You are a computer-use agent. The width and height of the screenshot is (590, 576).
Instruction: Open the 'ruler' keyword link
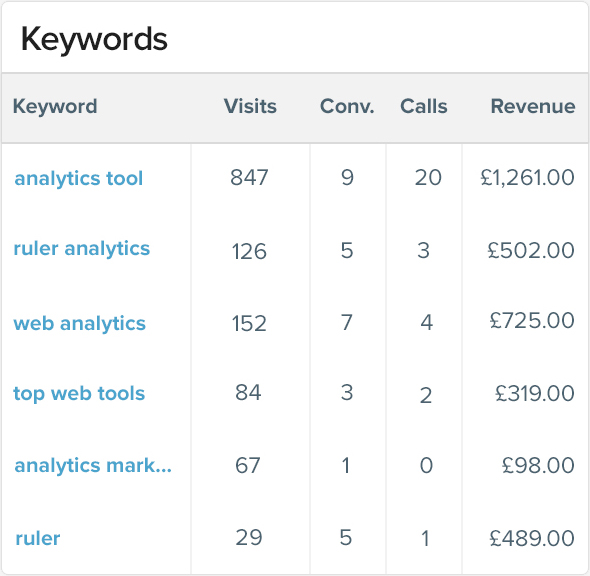coord(38,539)
